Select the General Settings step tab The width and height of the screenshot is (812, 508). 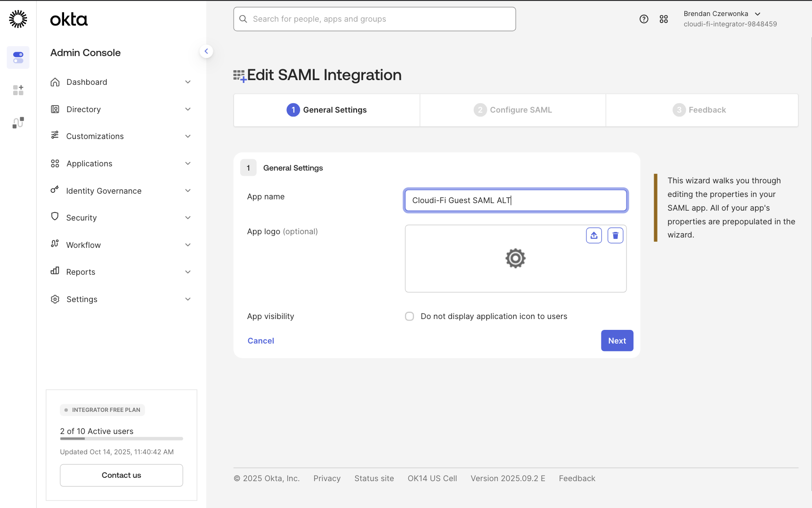326,110
